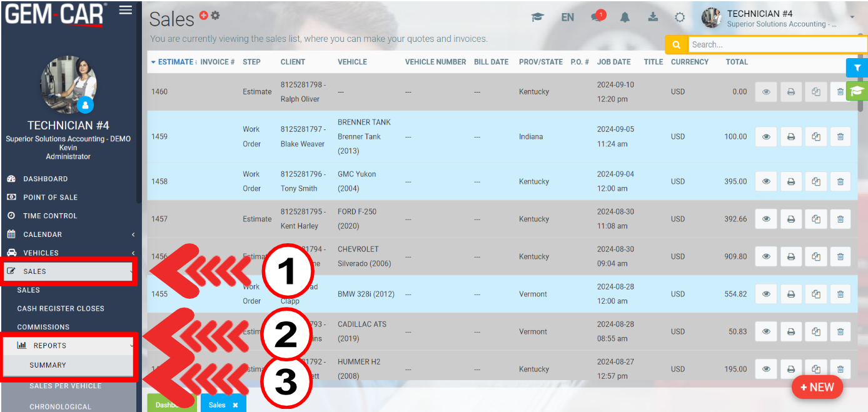The width and height of the screenshot is (868, 412).
Task: Open the training graduation cap icon
Action: [x=537, y=17]
